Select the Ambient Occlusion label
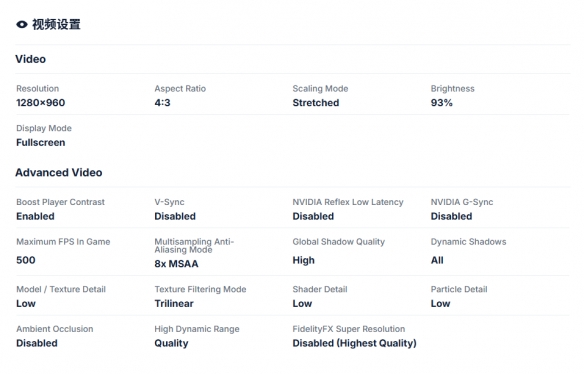Image resolution: width=584 pixels, height=374 pixels. (55, 329)
